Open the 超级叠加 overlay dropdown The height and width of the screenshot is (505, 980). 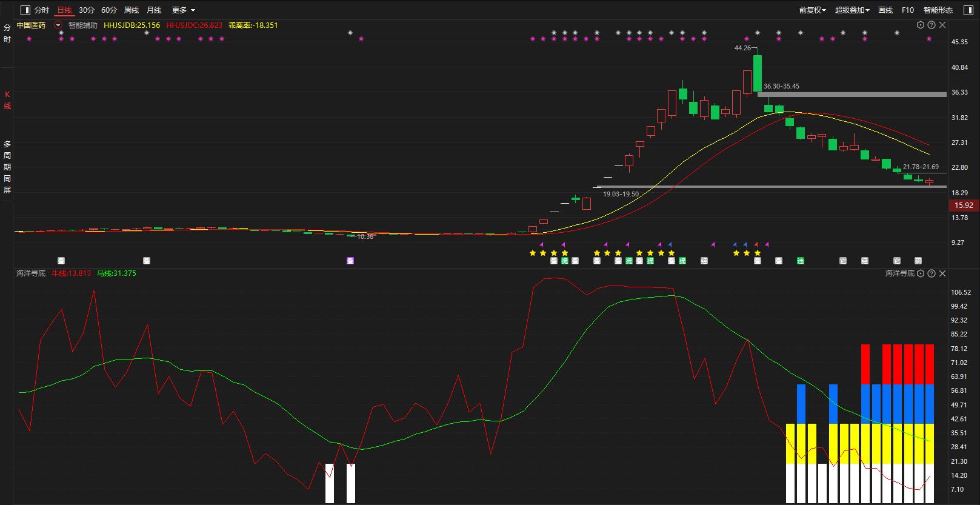(852, 10)
